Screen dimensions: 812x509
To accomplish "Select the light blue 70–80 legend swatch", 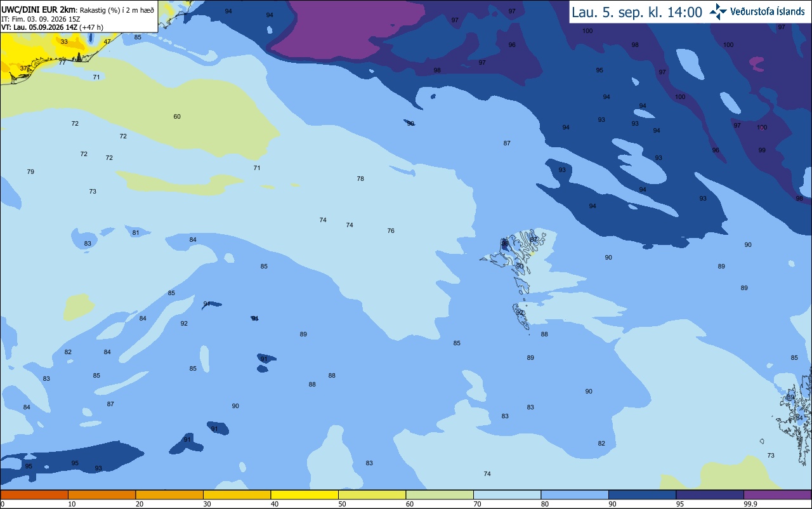I will click(x=507, y=494).
